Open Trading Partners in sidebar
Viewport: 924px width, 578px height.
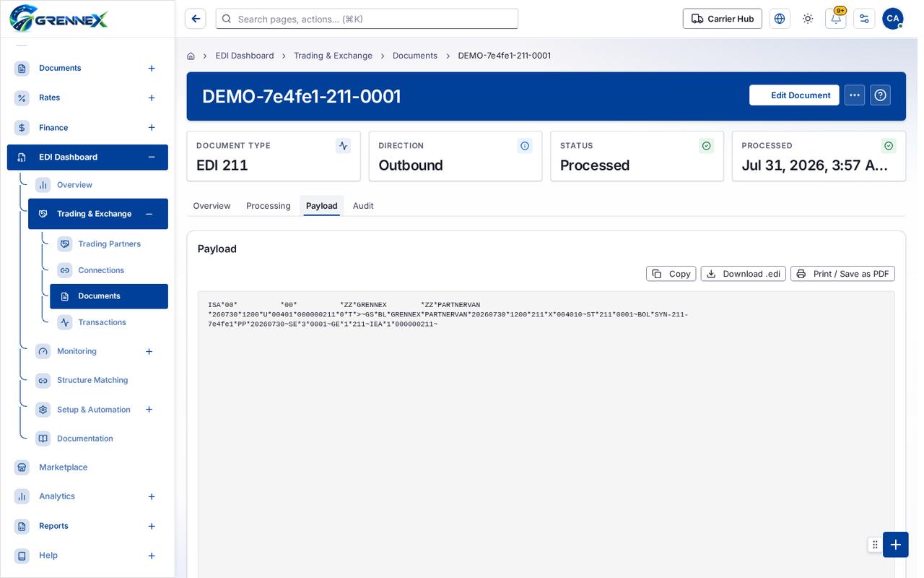(109, 244)
